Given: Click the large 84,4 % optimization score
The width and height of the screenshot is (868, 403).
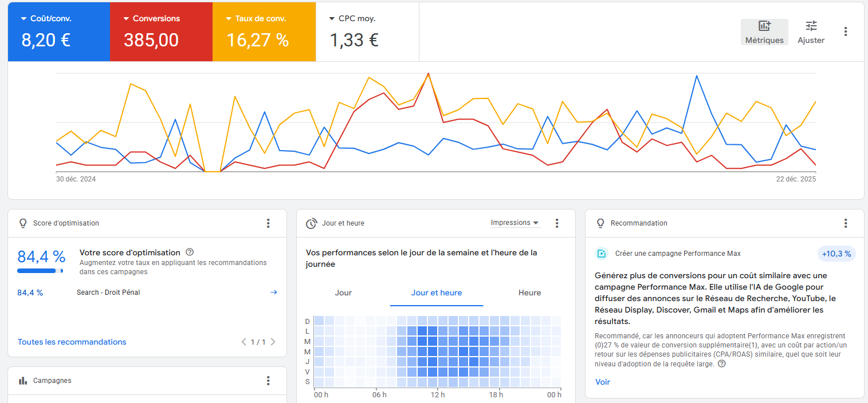Looking at the screenshot, I should click(41, 256).
